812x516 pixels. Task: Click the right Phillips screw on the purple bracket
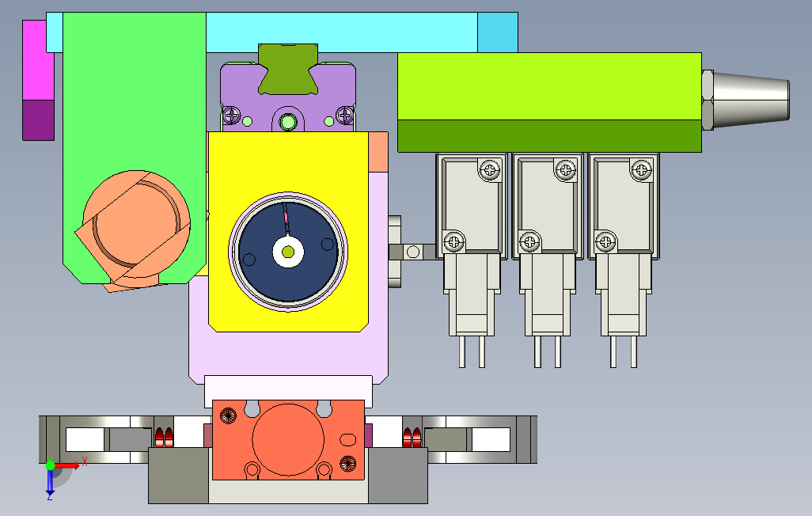click(x=345, y=115)
